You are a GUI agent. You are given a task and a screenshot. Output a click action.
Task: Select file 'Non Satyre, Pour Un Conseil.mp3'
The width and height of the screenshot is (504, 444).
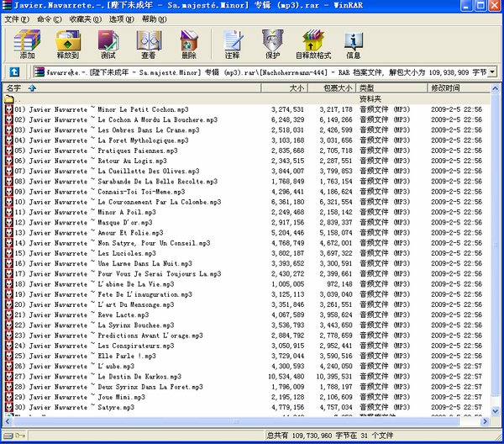click(x=113, y=243)
